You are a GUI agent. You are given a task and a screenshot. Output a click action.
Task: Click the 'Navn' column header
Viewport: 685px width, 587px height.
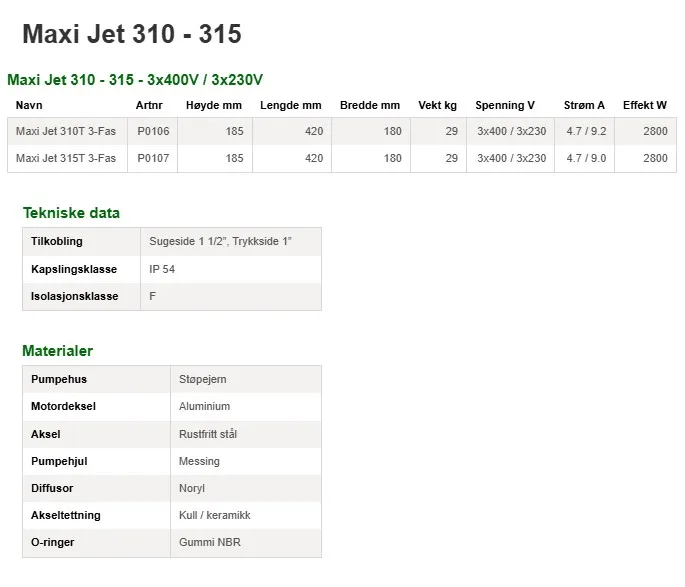[29, 105]
